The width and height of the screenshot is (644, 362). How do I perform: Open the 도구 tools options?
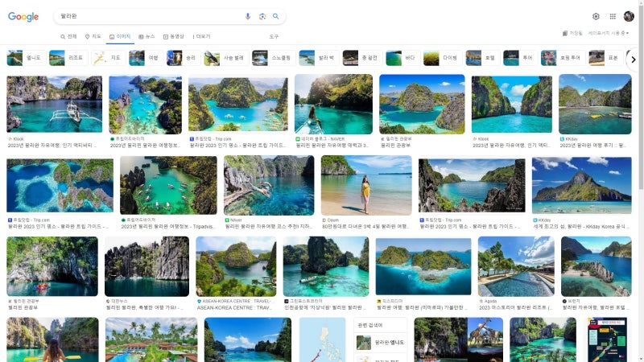point(274,36)
